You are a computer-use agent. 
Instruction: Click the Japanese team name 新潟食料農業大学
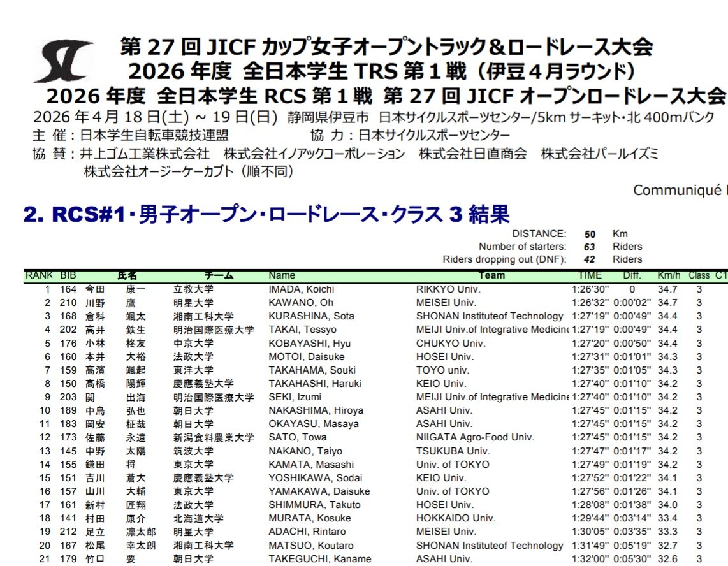[x=214, y=437]
